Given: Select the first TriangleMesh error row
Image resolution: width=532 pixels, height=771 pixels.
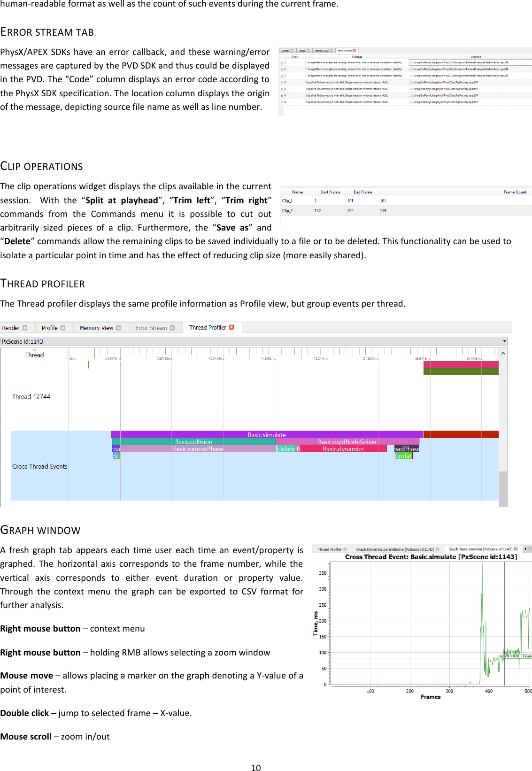Looking at the screenshot, I should click(x=406, y=62).
